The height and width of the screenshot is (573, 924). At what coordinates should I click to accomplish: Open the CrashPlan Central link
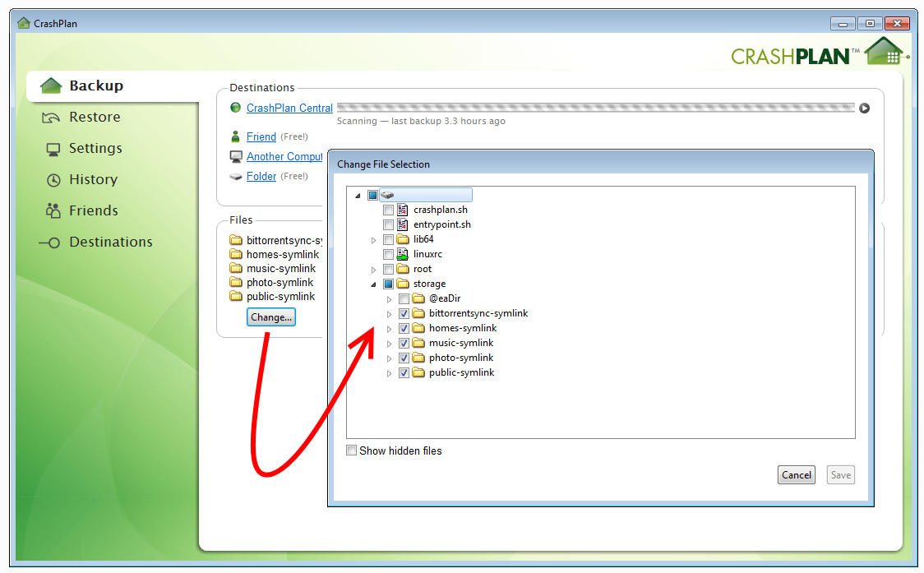289,108
